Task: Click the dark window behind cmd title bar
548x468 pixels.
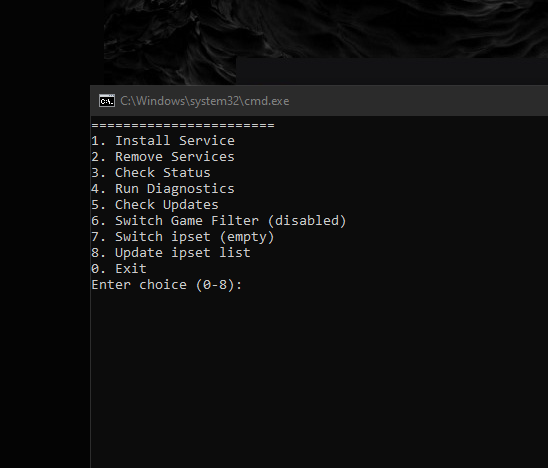Action: click(391, 71)
